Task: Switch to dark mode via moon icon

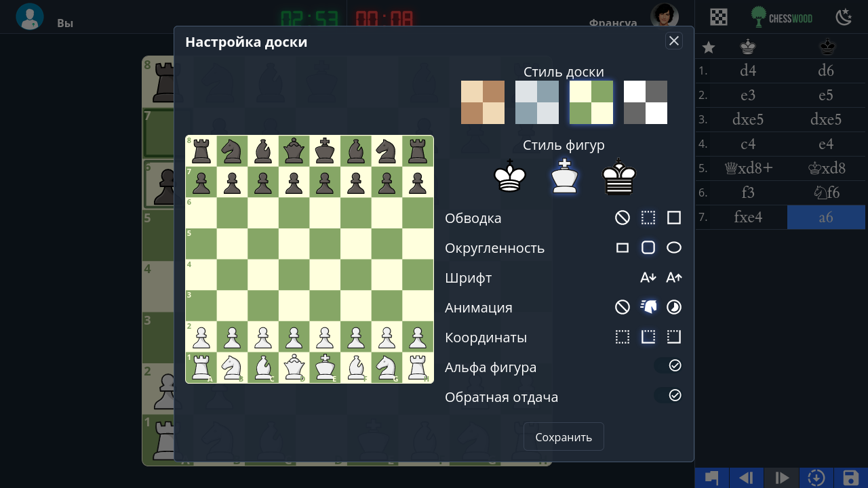Action: pos(844,16)
